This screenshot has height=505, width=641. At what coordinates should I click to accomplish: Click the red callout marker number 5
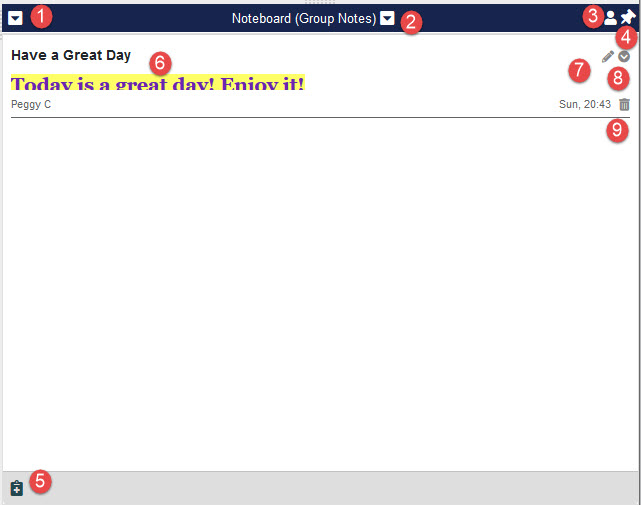[x=41, y=482]
